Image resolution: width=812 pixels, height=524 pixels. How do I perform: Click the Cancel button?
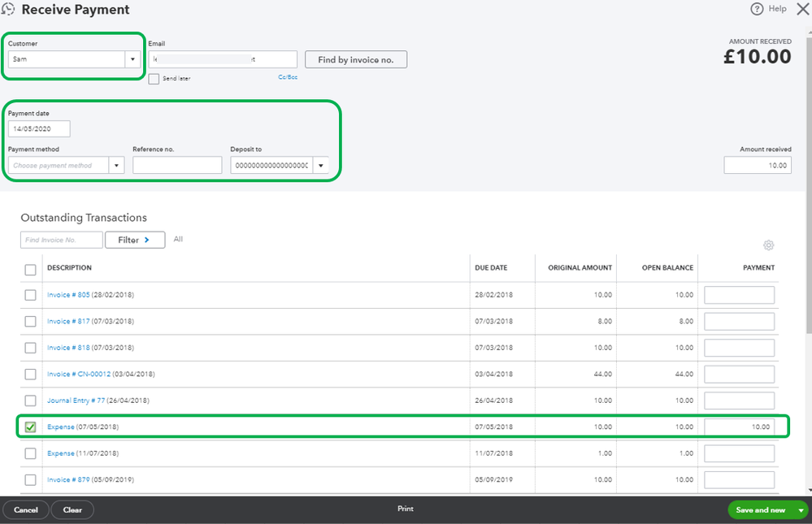click(x=26, y=510)
